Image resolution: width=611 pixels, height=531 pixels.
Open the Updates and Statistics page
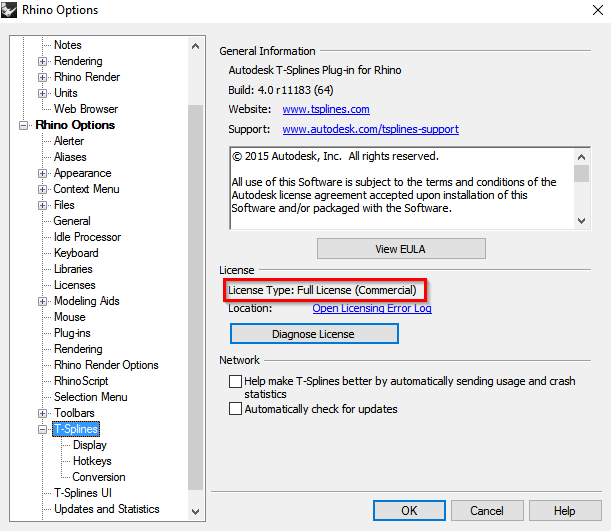[x=106, y=509]
